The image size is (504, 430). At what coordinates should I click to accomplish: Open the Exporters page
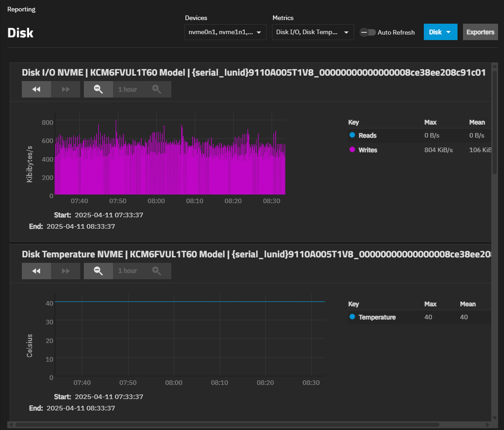point(480,32)
